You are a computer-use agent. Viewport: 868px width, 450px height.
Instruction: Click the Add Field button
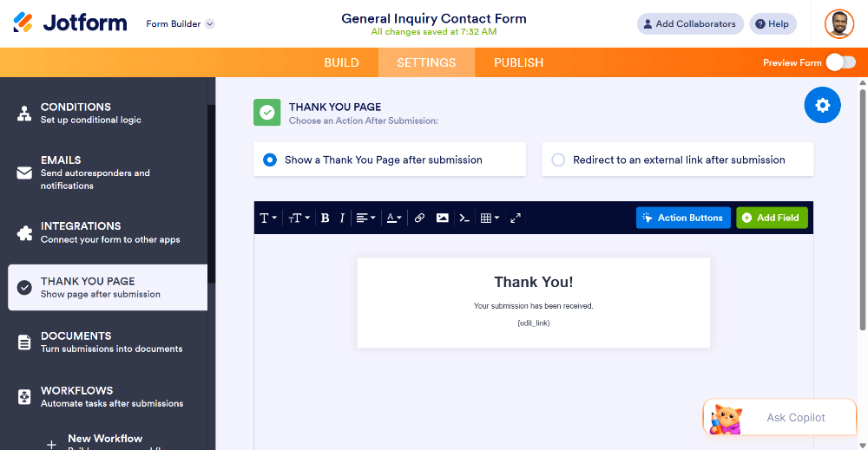pyautogui.click(x=772, y=218)
